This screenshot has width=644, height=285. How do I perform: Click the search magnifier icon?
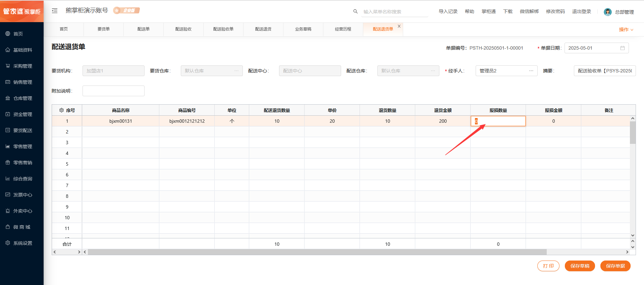pos(356,11)
